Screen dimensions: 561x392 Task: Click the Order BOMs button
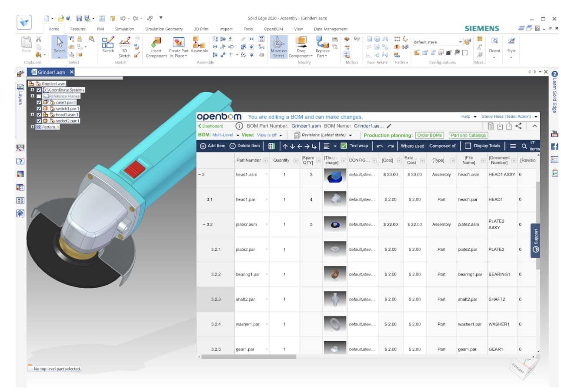click(x=430, y=135)
